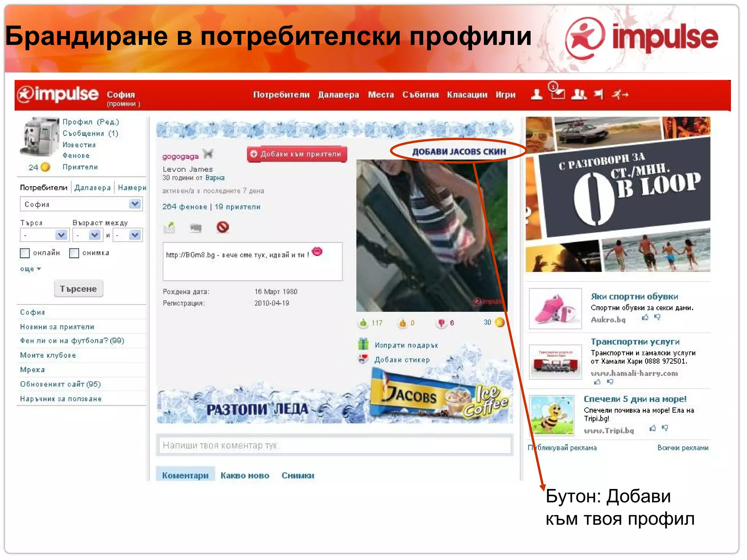Image resolution: width=747 pixels, height=560 pixels.
Task: Click ДОБАВИ JACOBS СКИН link
Action: pyautogui.click(x=459, y=152)
